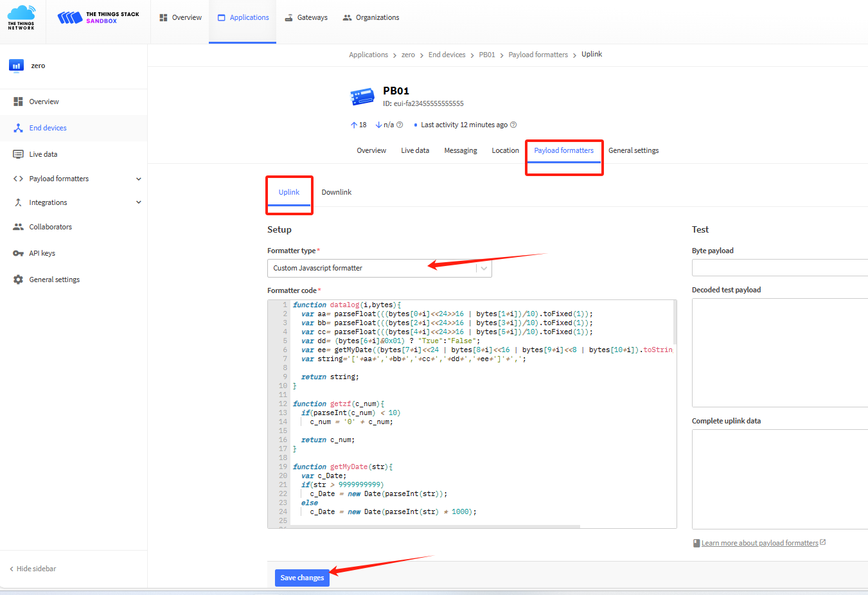Switch to the device Overview tab
868x595 pixels.
coord(371,150)
